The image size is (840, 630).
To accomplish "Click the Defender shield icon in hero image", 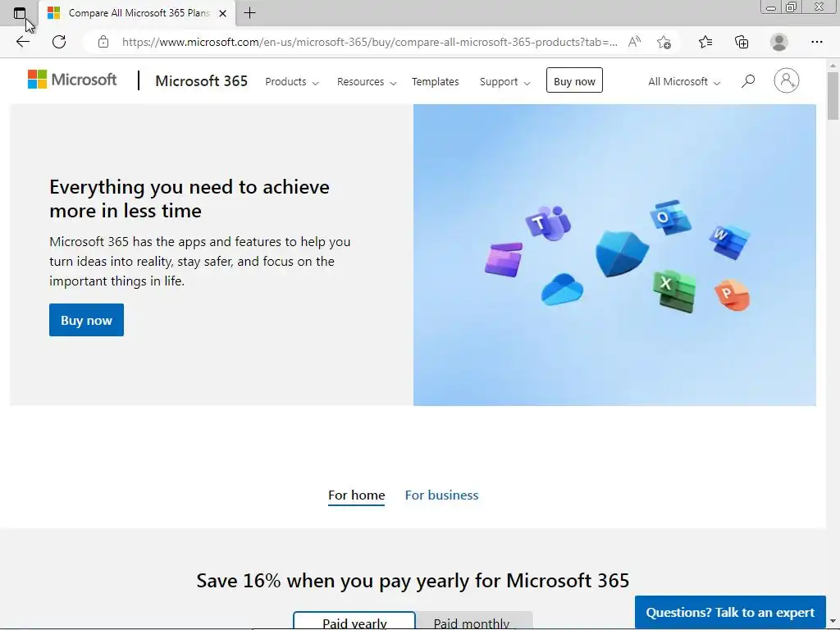I will point(622,253).
